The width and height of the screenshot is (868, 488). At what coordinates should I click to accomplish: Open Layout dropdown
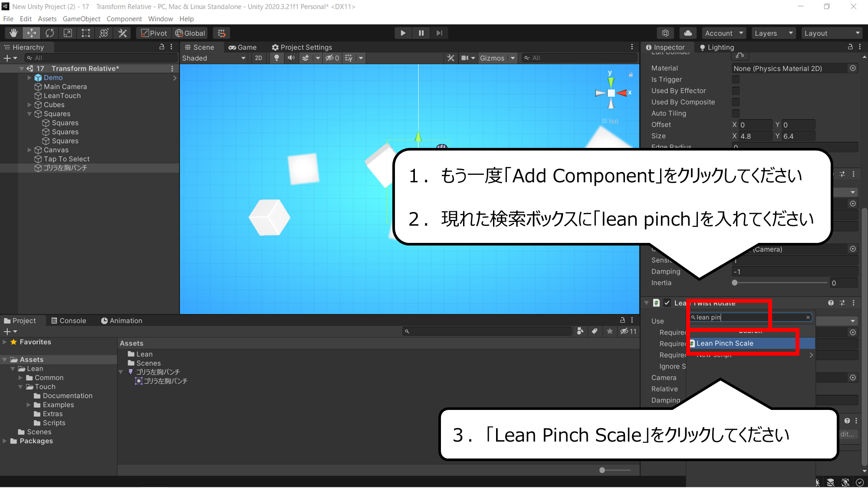click(832, 33)
